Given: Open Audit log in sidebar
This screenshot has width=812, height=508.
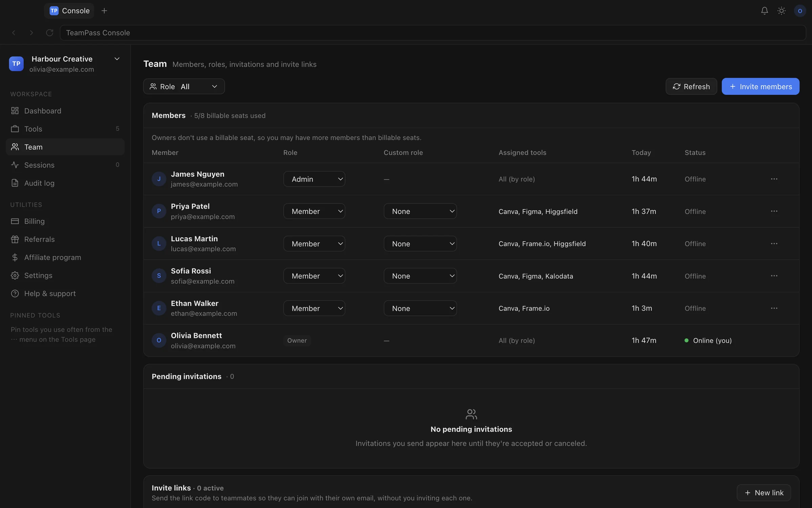Looking at the screenshot, I should click(x=65, y=183).
